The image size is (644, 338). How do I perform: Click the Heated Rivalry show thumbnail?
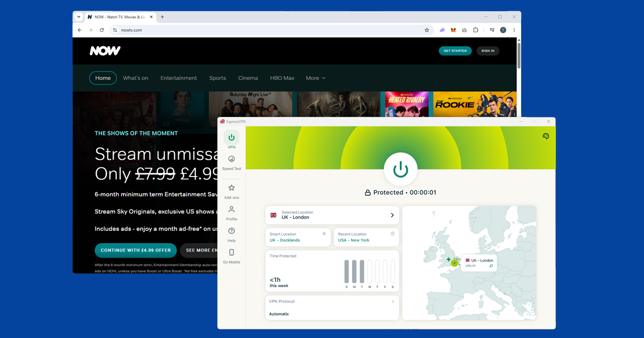tap(407, 104)
